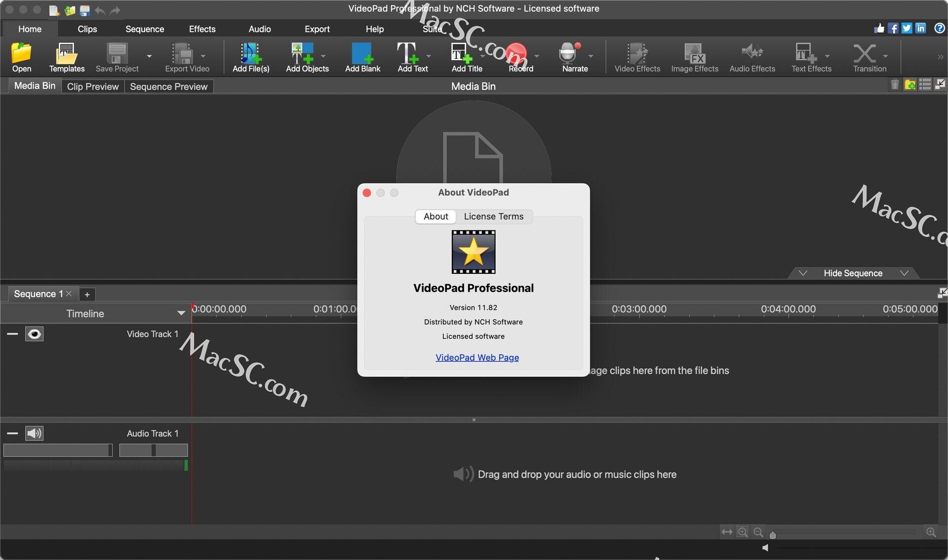Open the Add Text dropdown arrow

(428, 56)
